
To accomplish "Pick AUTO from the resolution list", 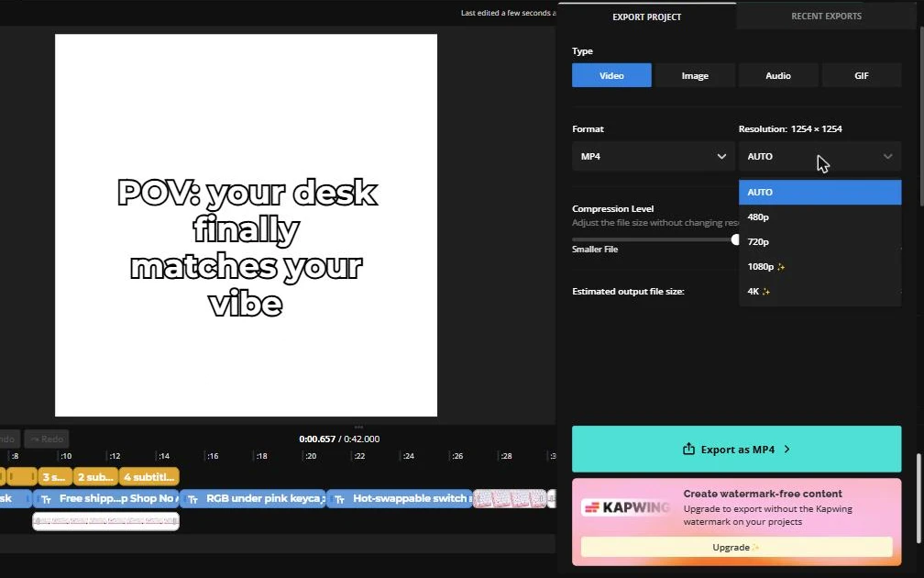I will [x=819, y=193].
